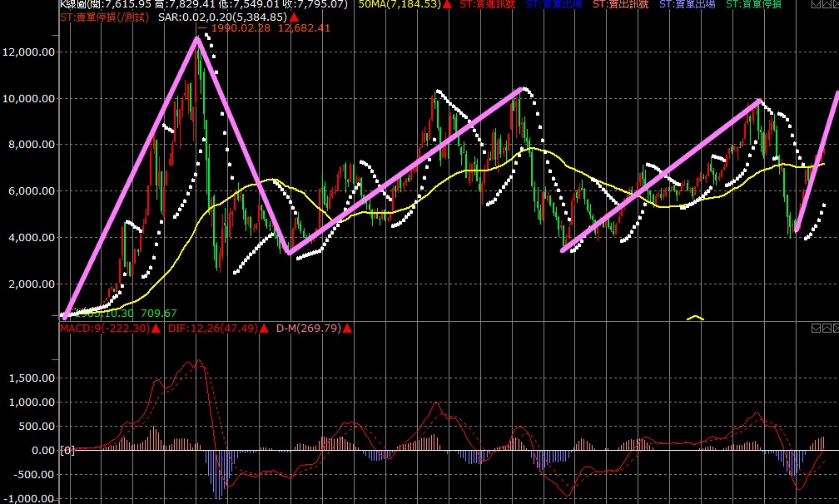Click the low marker 1985.10.30 709.67
This screenshot has width=839, height=504.
pyautogui.click(x=127, y=314)
